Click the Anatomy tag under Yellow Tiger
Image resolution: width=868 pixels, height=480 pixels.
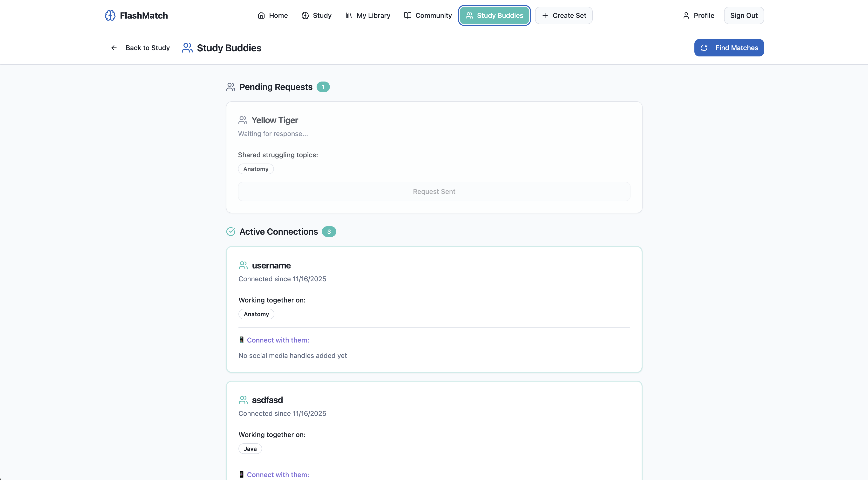[256, 169]
